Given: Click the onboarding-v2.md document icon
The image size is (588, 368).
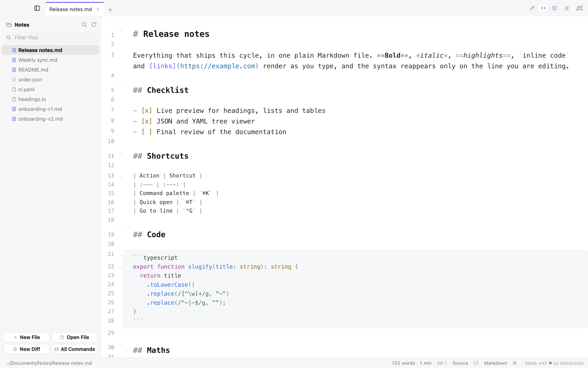Looking at the screenshot, I should (14, 119).
